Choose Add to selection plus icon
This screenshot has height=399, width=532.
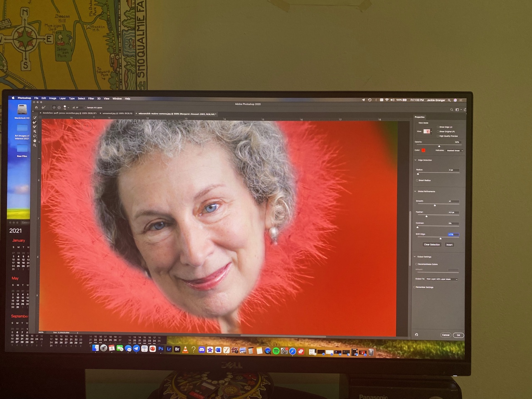54,107
